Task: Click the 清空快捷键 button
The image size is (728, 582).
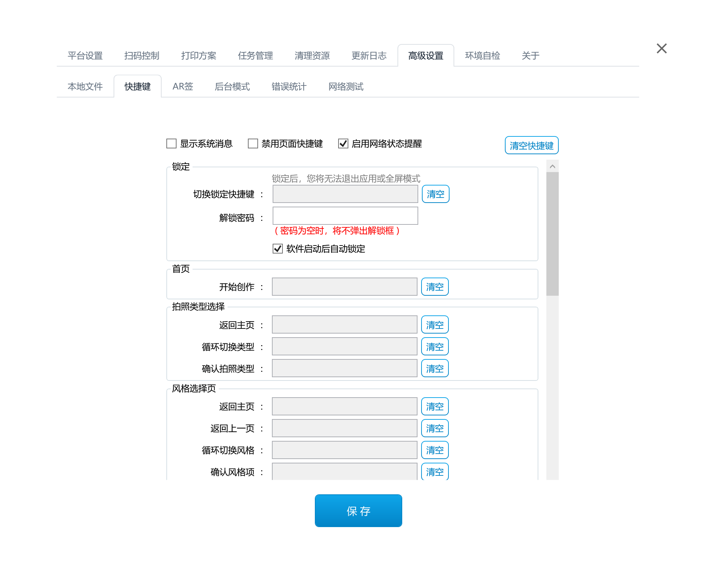Action: coord(531,145)
